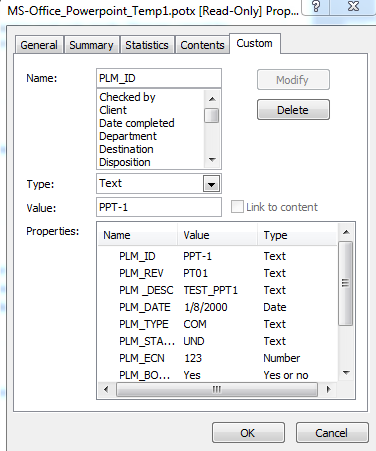The height and width of the screenshot is (451, 376).
Task: Click the properties horizontal scrollbar thumb
Action: (217, 389)
